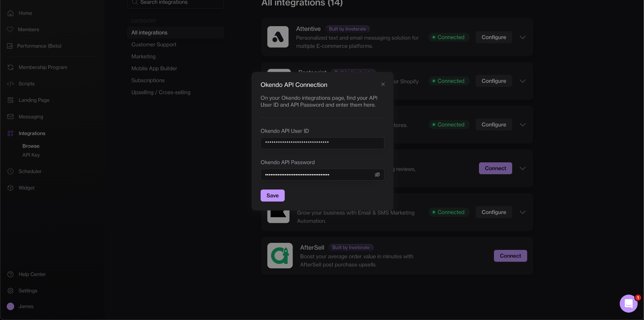Viewport: 644px width, 320px height.
Task: Click the James profile avatar
Action: [10, 307]
